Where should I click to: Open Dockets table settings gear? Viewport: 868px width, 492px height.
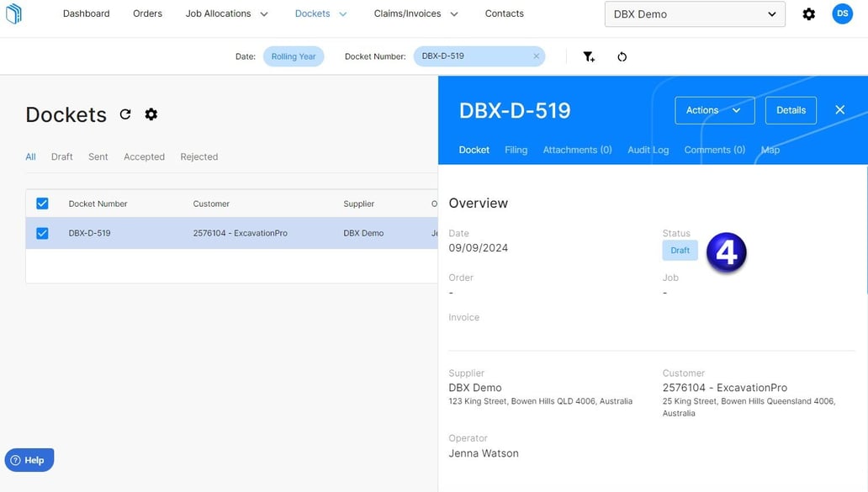coord(151,114)
